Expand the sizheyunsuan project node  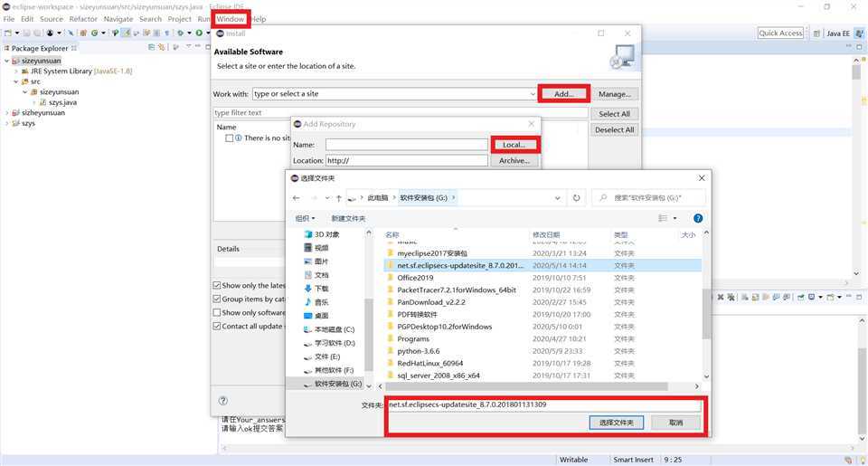tap(6, 113)
